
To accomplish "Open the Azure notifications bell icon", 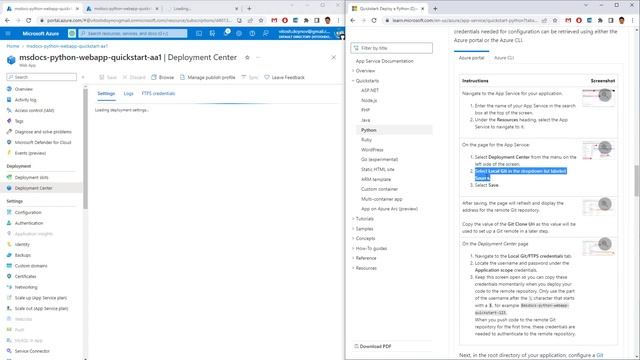I will [226, 33].
